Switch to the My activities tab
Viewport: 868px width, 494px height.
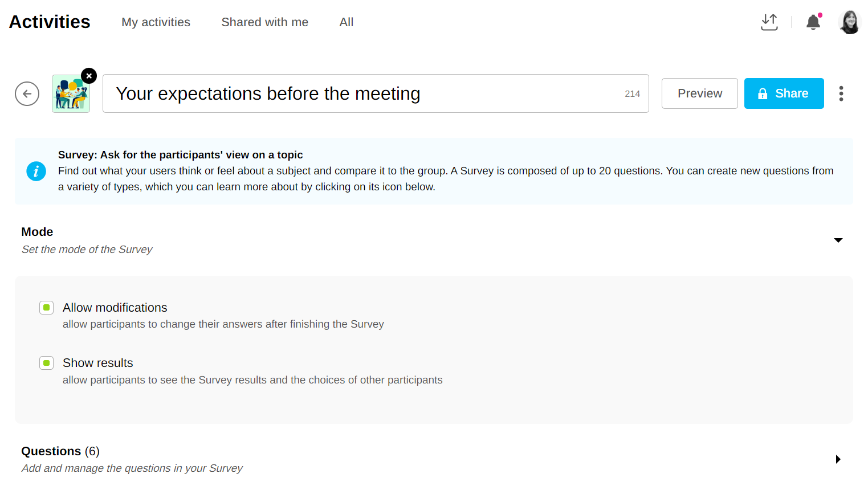point(156,22)
